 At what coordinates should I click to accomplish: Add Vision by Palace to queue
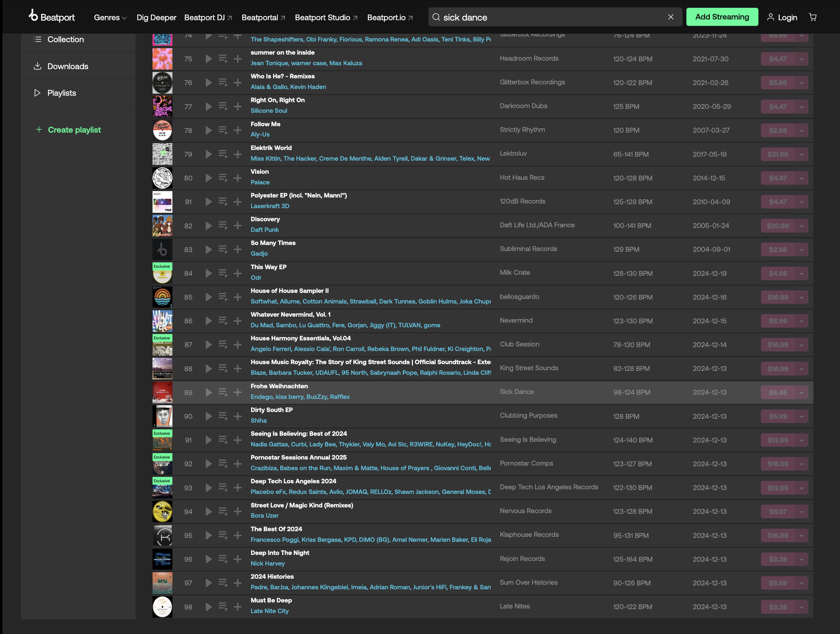[x=223, y=178]
